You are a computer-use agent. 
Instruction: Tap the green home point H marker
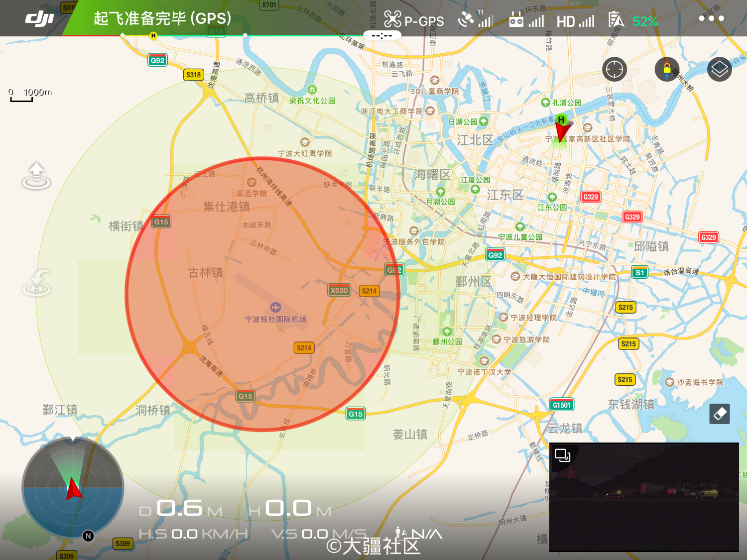[561, 119]
